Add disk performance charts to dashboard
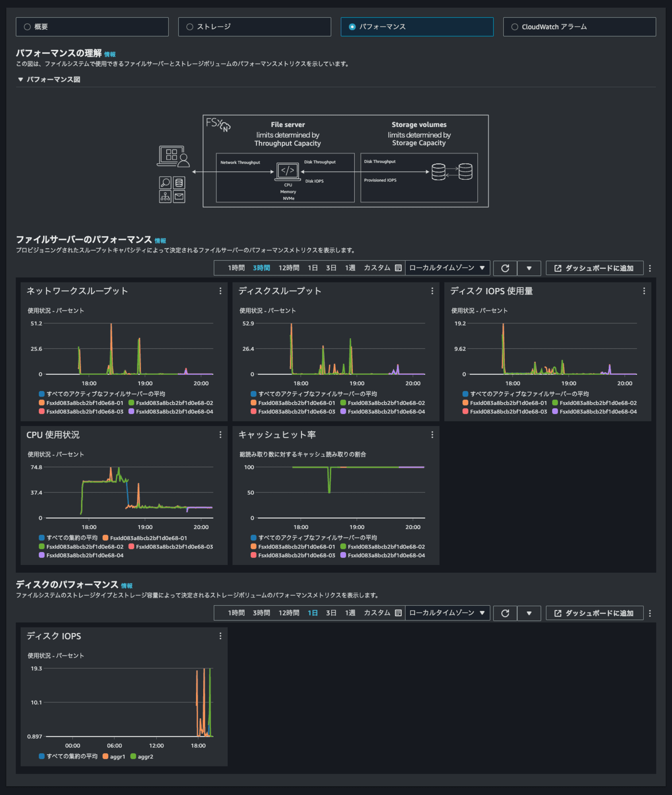Viewport: 672px width, 795px height. click(x=594, y=613)
